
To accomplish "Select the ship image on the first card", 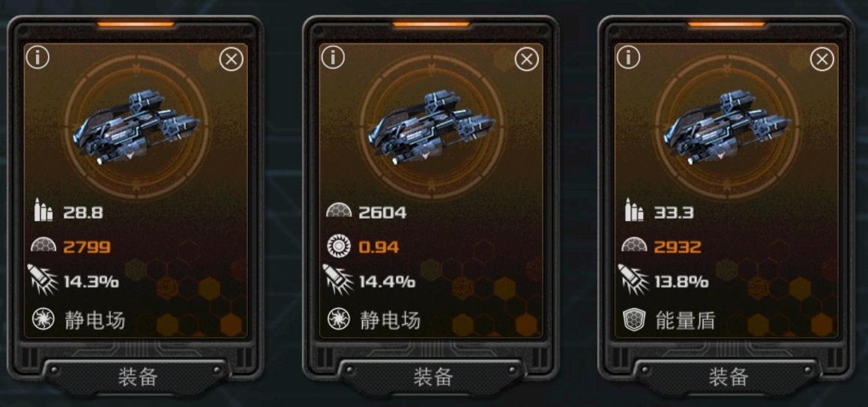I will click(136, 128).
